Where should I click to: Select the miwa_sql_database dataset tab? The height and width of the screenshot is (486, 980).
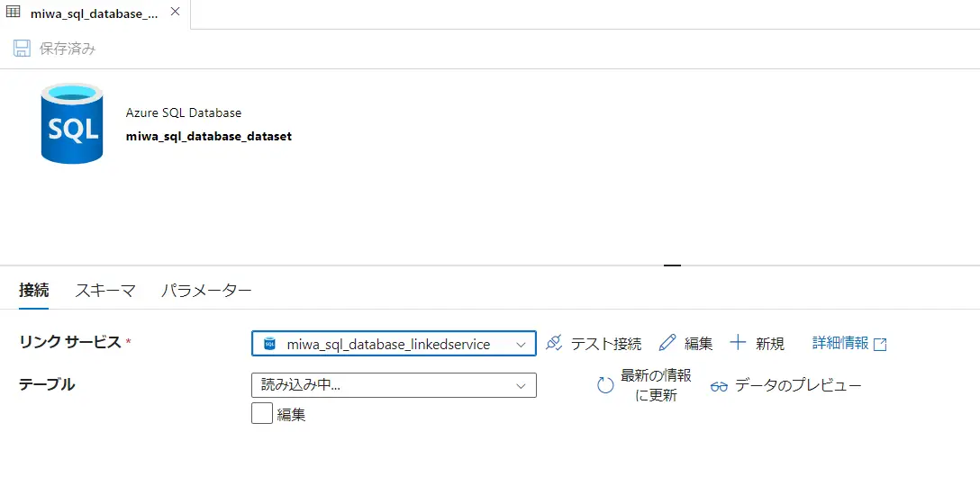click(95, 13)
